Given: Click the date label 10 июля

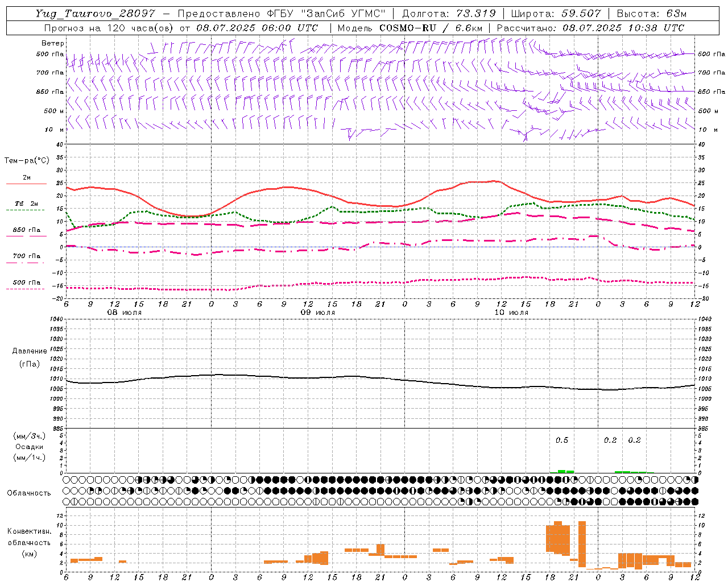Looking at the screenshot, I should point(511,313).
